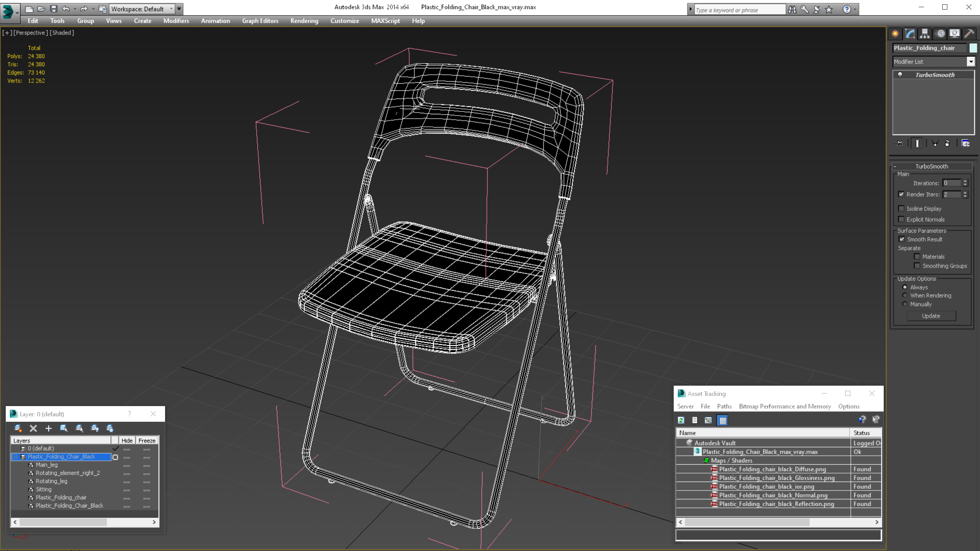Enable Separate by Materials checkbox

[x=917, y=257]
